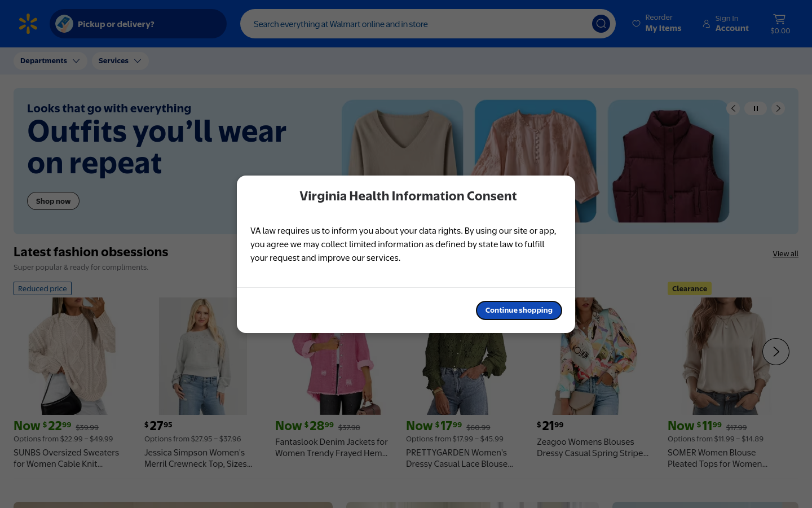Screen dimensions: 812x508
Task: Open the Zeagoo Womens Blouses product image
Action: pyautogui.click(x=595, y=373)
